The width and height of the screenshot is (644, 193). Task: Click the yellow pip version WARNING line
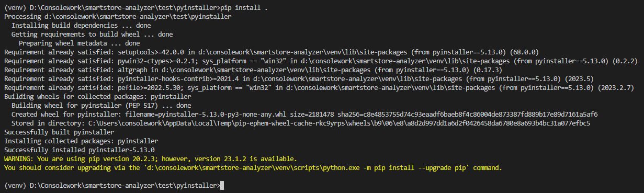click(x=151, y=158)
